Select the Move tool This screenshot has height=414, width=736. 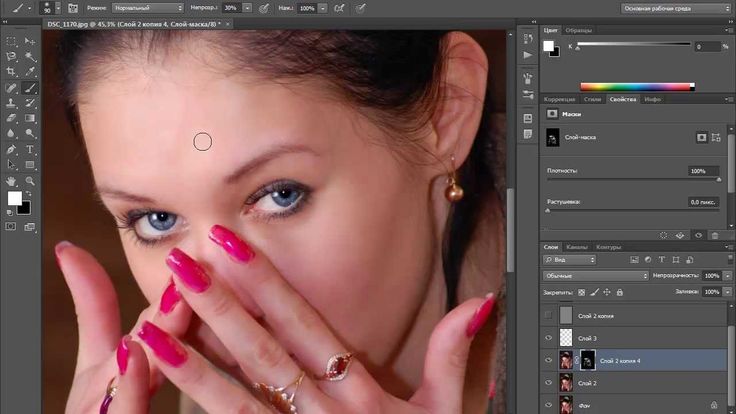(30, 41)
